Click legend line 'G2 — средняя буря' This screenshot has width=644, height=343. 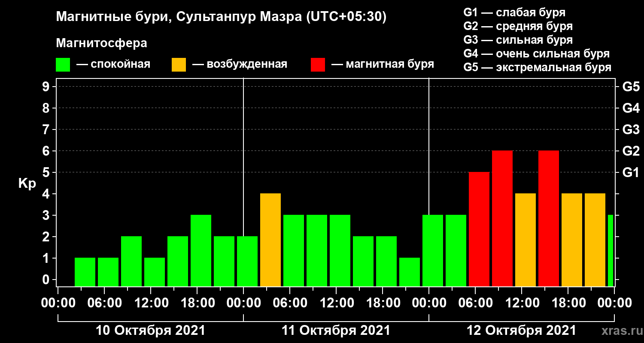pyautogui.click(x=518, y=26)
